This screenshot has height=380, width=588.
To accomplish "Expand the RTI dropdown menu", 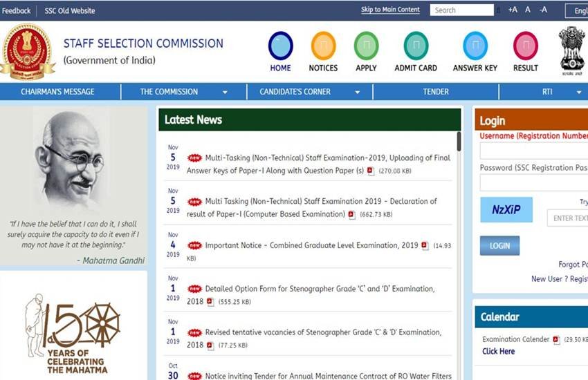I will [578, 92].
